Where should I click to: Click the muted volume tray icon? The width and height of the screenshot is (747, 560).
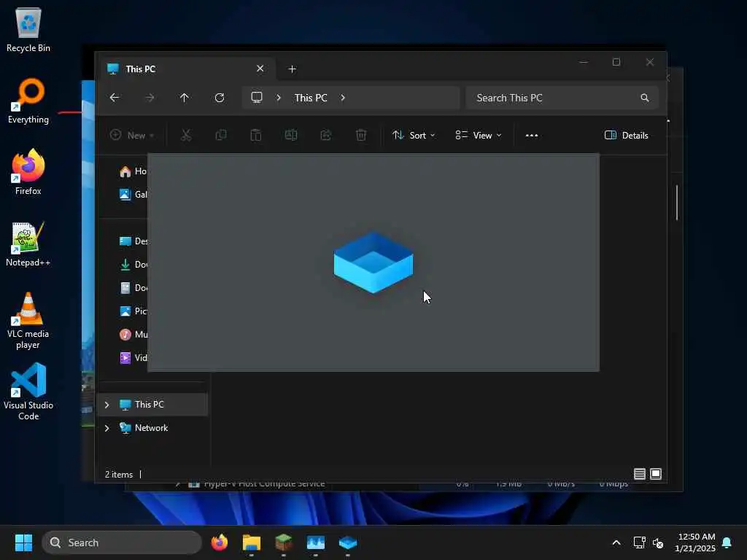tap(658, 542)
